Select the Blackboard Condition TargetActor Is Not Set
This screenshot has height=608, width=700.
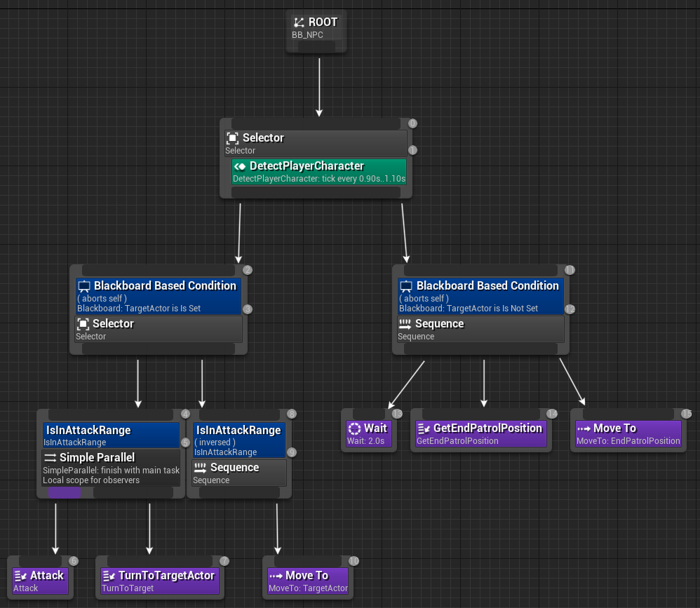[480, 296]
